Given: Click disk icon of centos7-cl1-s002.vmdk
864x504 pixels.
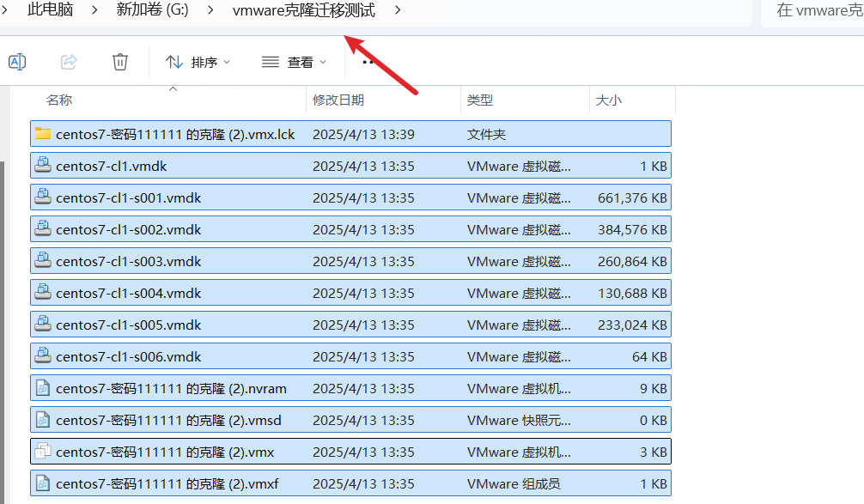Looking at the screenshot, I should point(42,228).
